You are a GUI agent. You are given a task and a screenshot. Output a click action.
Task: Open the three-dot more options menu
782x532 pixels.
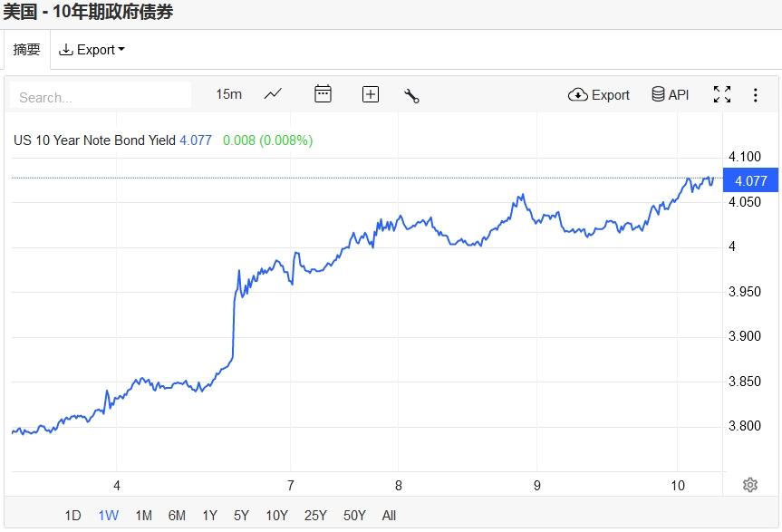coord(756,94)
